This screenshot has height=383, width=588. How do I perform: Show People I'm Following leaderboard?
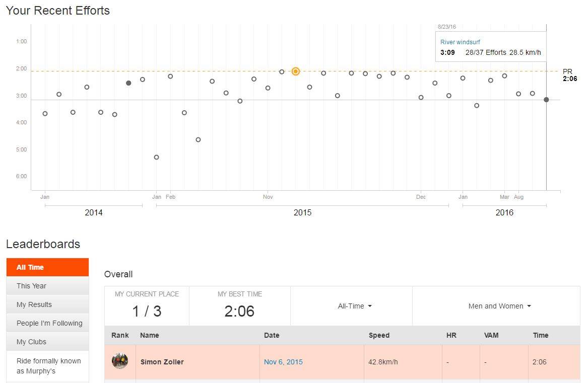tap(47, 323)
